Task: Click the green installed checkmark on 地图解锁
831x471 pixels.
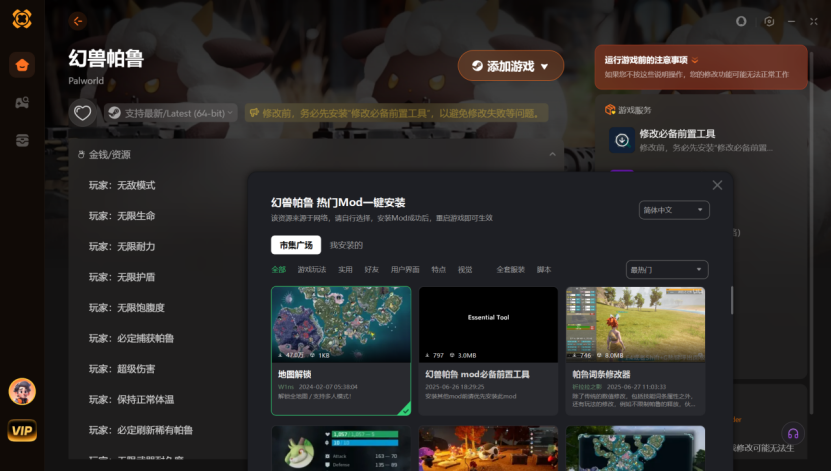Action: tap(405, 410)
